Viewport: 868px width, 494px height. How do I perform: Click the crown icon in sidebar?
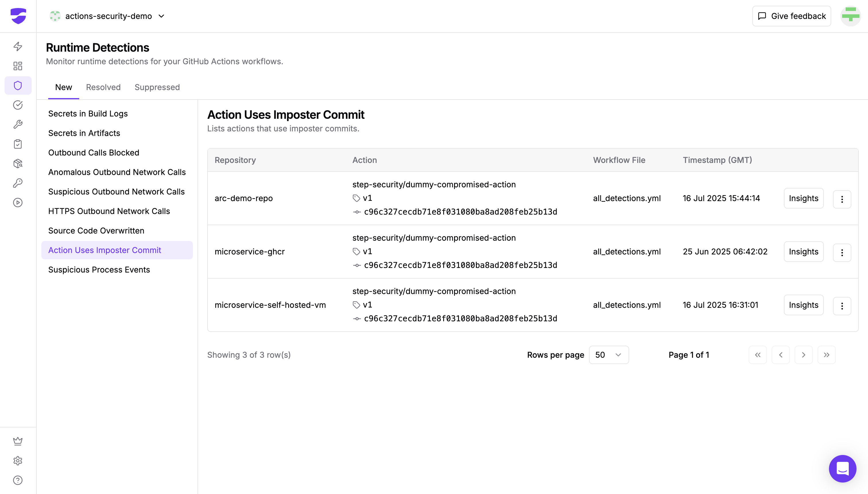pos(18,441)
